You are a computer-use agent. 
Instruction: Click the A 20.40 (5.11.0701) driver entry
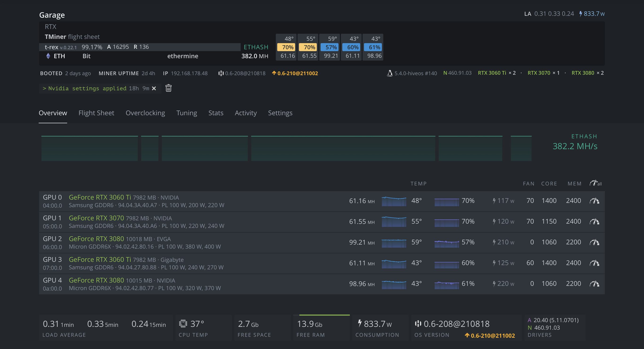[x=553, y=320]
